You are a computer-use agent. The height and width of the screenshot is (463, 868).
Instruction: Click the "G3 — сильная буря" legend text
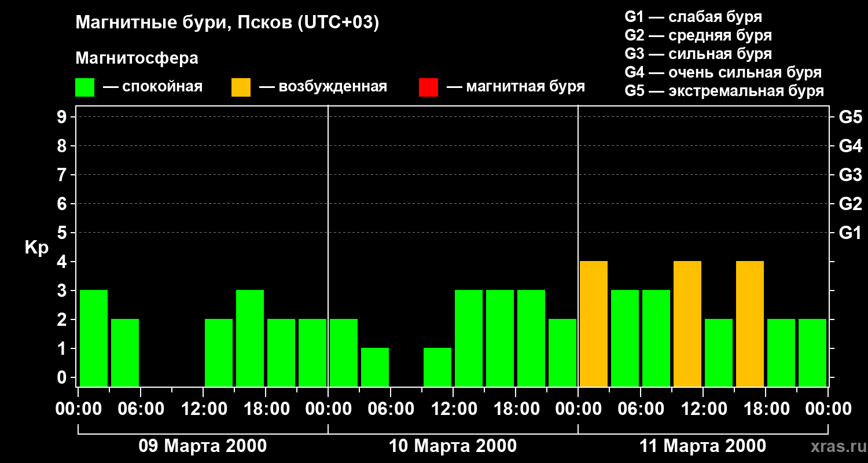698,54
